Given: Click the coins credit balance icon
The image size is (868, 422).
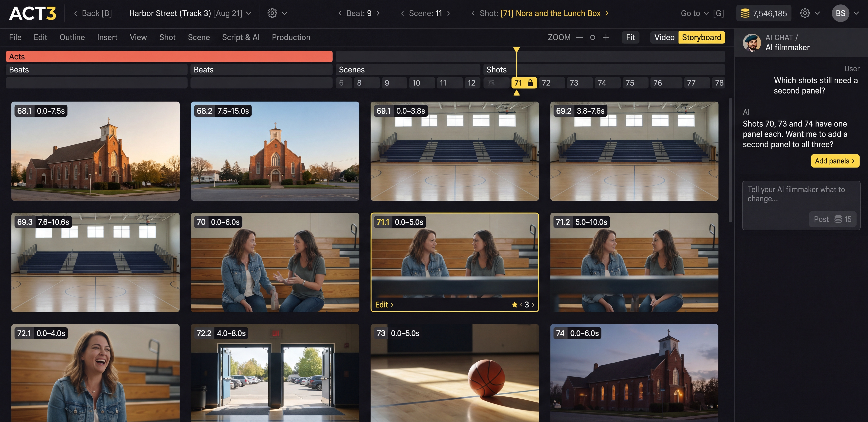Looking at the screenshot, I should (x=745, y=13).
